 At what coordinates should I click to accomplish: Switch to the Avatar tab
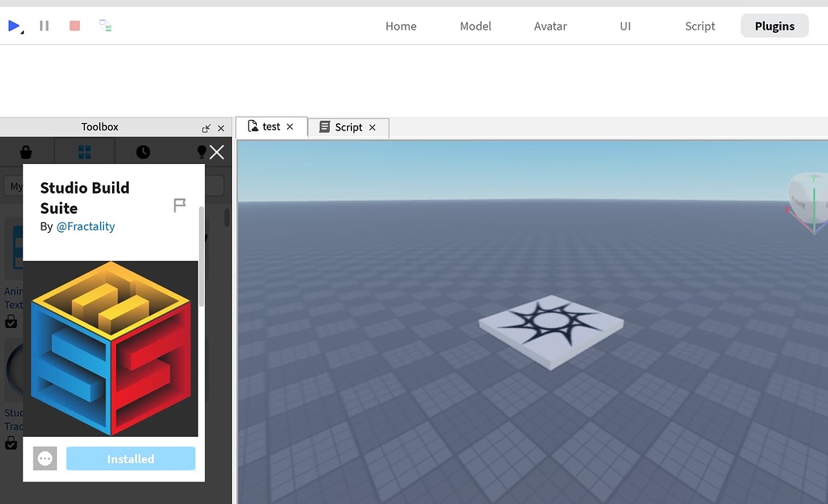(x=550, y=26)
